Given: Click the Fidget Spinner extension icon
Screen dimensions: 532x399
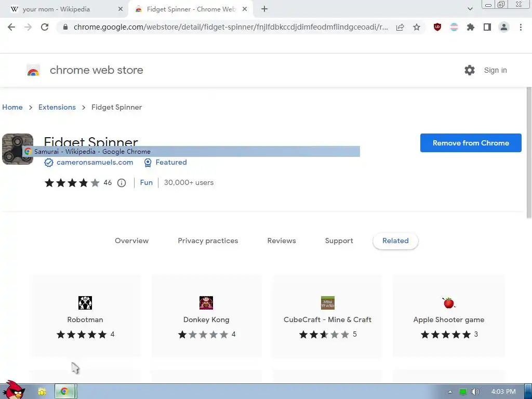Looking at the screenshot, I should (18, 149).
